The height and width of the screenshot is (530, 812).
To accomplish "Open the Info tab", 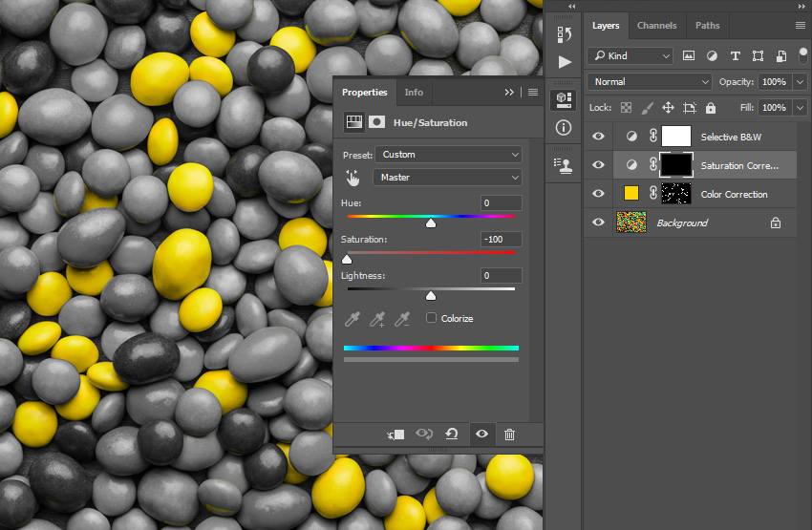I will pyautogui.click(x=414, y=93).
